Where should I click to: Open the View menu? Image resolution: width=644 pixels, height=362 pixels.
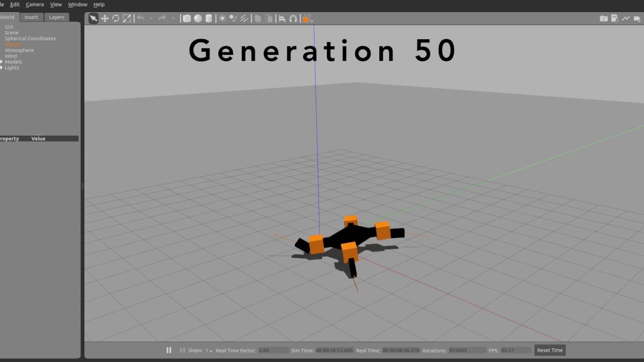pyautogui.click(x=56, y=5)
